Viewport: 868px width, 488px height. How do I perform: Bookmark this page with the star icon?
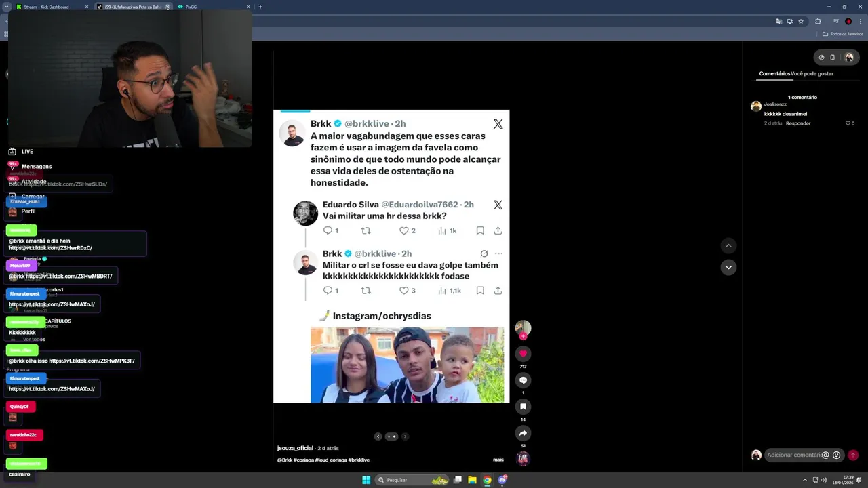coord(801,21)
